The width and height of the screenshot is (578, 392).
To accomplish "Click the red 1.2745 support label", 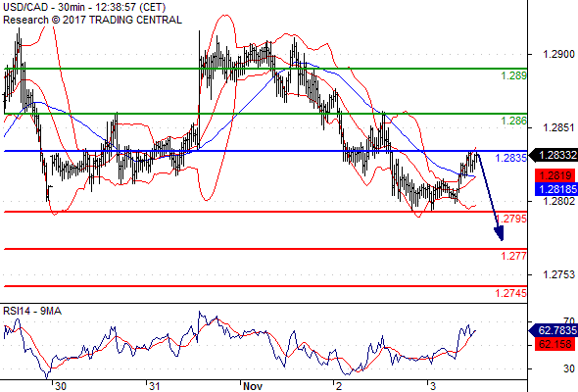I will 511,293.
